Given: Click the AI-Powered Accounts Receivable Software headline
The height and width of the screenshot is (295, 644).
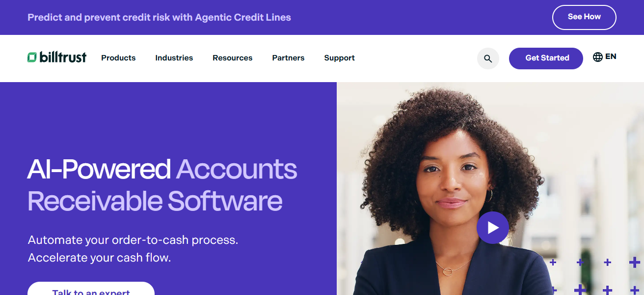Looking at the screenshot, I should tap(162, 185).
